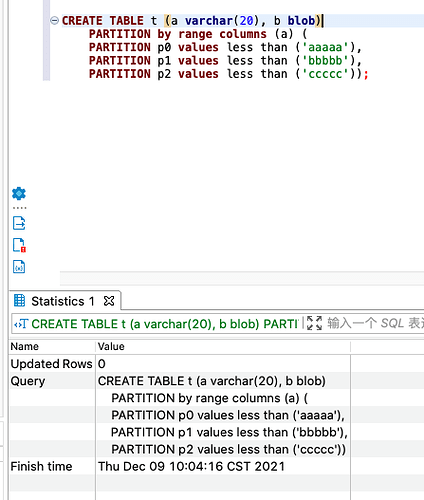Click the dotted separator handle below gear
The width and height of the screenshot is (424, 500).
point(19,208)
